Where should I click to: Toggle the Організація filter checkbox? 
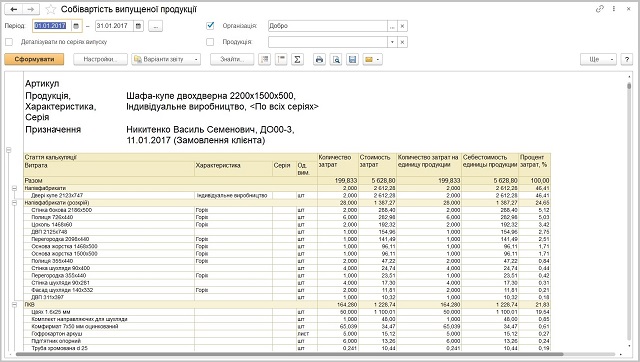[210, 25]
